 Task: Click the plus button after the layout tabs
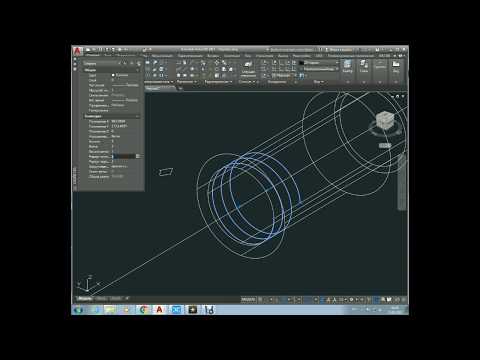coord(127,299)
